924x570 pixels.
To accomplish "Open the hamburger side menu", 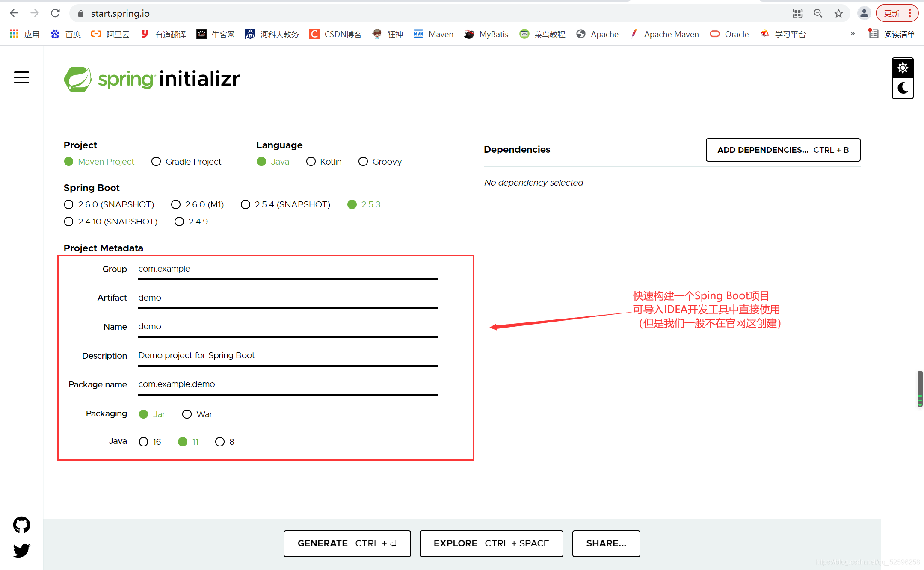I will point(21,78).
